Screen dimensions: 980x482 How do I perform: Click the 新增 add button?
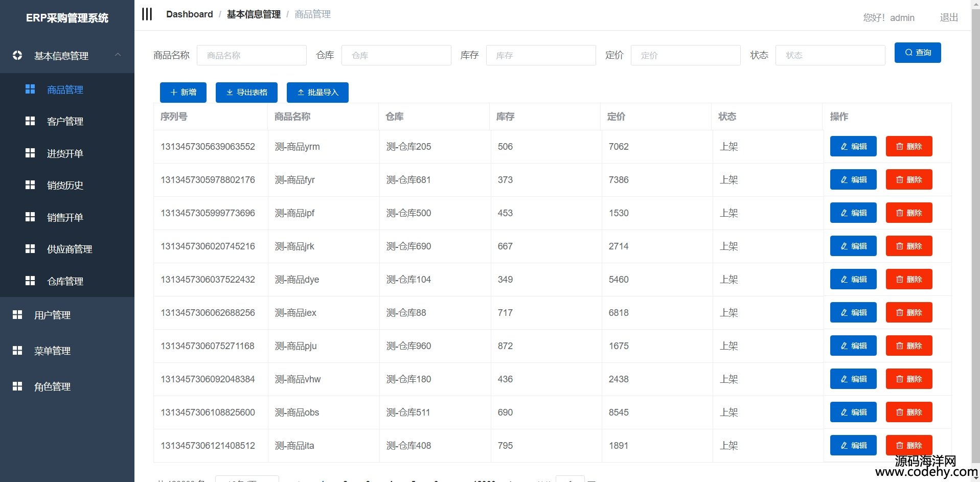point(183,93)
